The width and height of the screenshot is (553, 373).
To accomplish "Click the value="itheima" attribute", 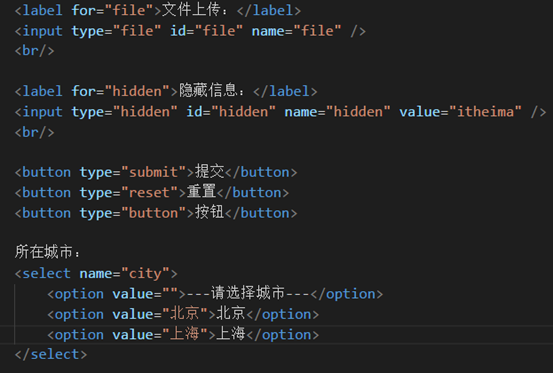I will click(x=460, y=112).
